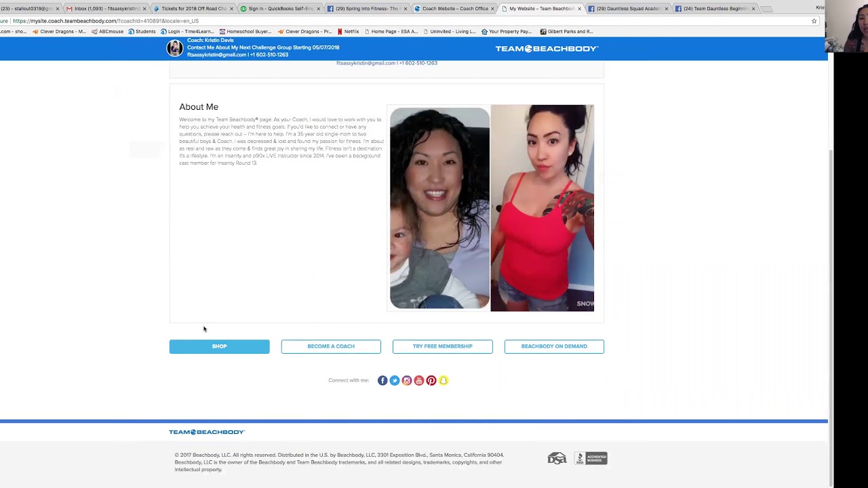868x488 pixels.
Task: Click coach avatar in blue header
Action: 175,47
